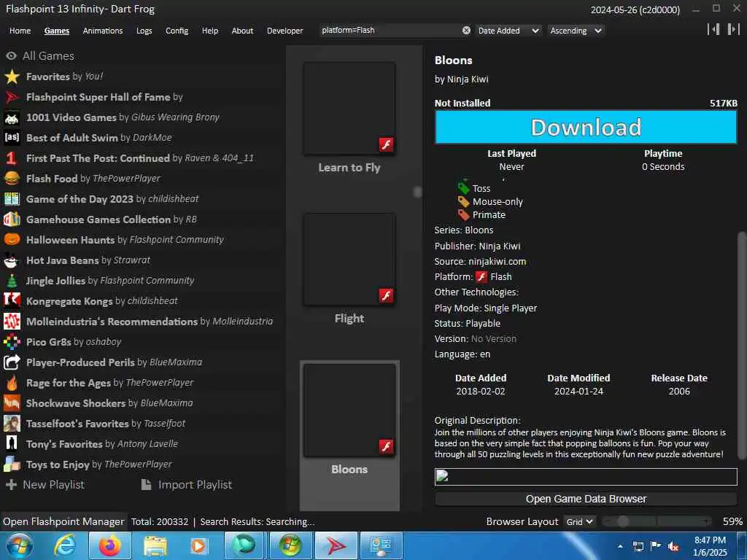
Task: Collapse the right sidebar with the arrow icon
Action: click(733, 29)
